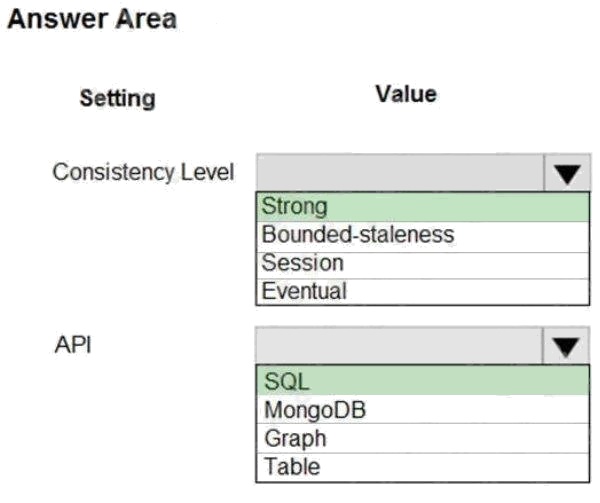The height and width of the screenshot is (503, 600).
Task: Click the Answer Area heading
Action: (92, 19)
